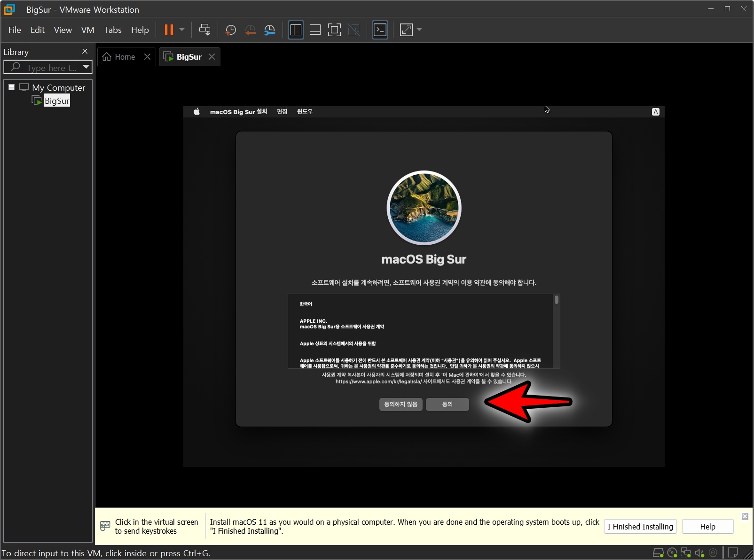Open the VM menu
Image resolution: width=754 pixels, height=560 pixels.
[87, 30]
